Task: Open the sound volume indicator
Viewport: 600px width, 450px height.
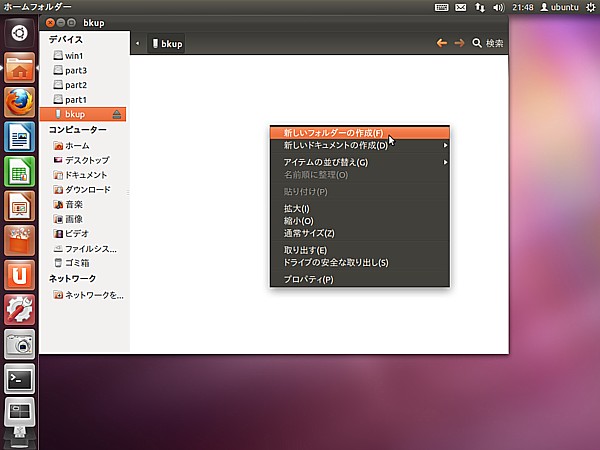Action: tap(499, 7)
